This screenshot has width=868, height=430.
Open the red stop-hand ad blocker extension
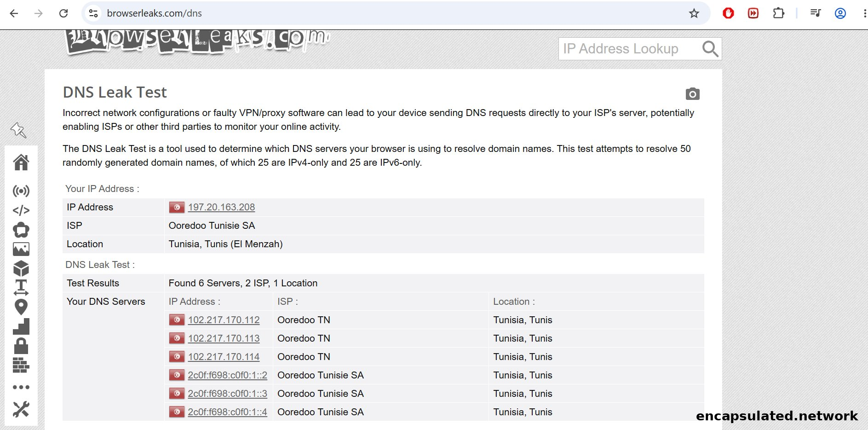(x=728, y=13)
